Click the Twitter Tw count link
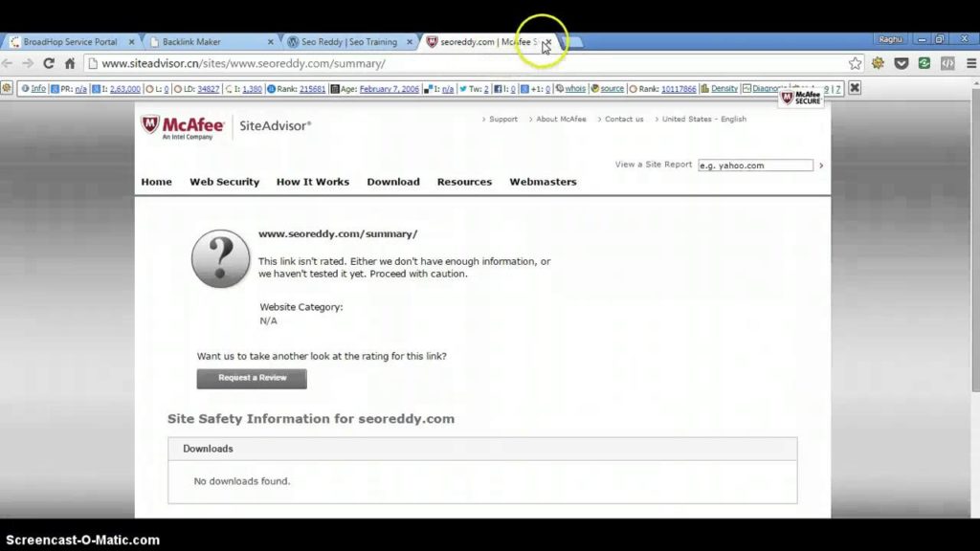This screenshot has width=980, height=551. tap(485, 89)
